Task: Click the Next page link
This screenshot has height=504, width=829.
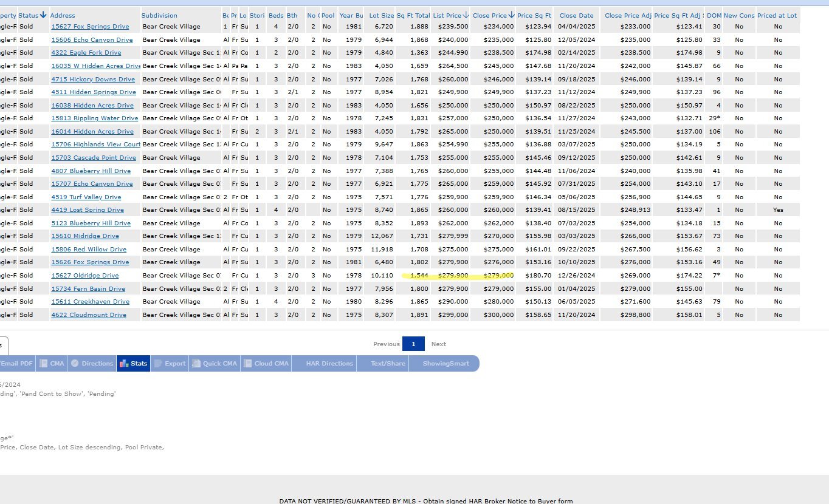Action: pyautogui.click(x=438, y=344)
